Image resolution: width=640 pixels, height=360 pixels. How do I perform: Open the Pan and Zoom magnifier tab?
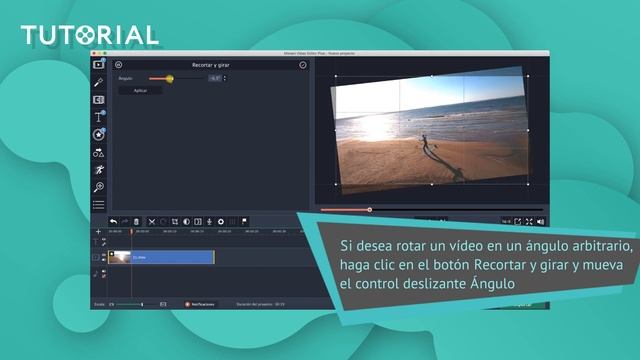coord(98,187)
